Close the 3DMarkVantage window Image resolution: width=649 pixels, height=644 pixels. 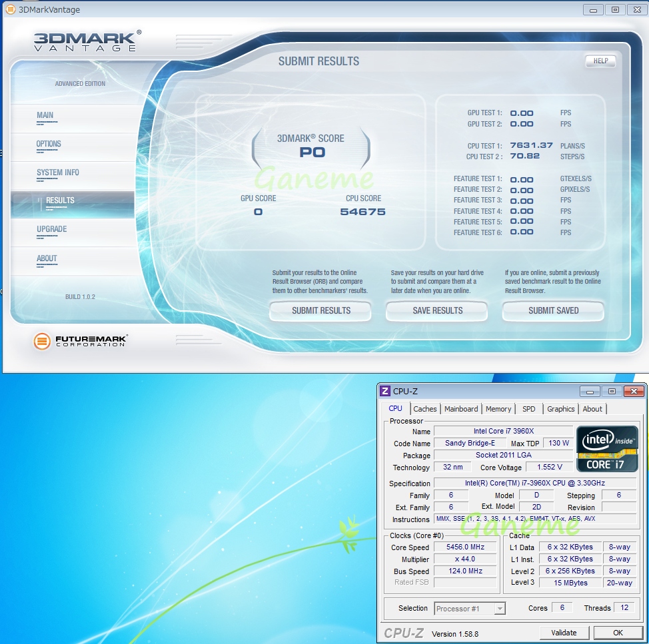[x=637, y=9]
